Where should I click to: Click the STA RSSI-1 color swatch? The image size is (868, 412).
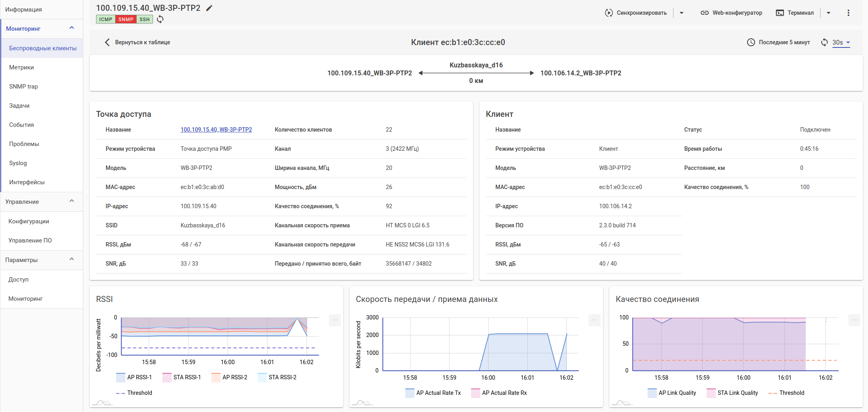pyautogui.click(x=167, y=377)
